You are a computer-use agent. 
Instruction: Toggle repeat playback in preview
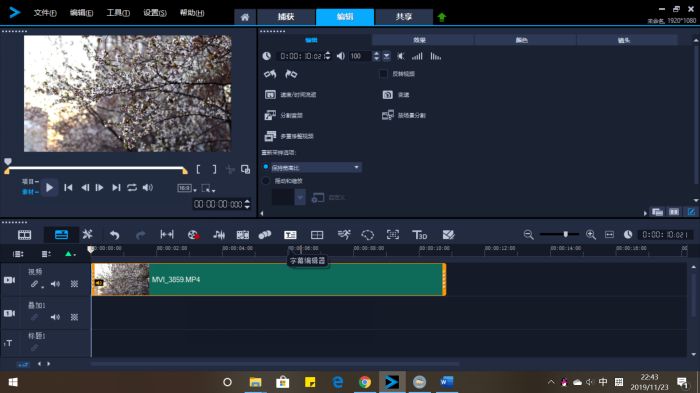click(132, 188)
